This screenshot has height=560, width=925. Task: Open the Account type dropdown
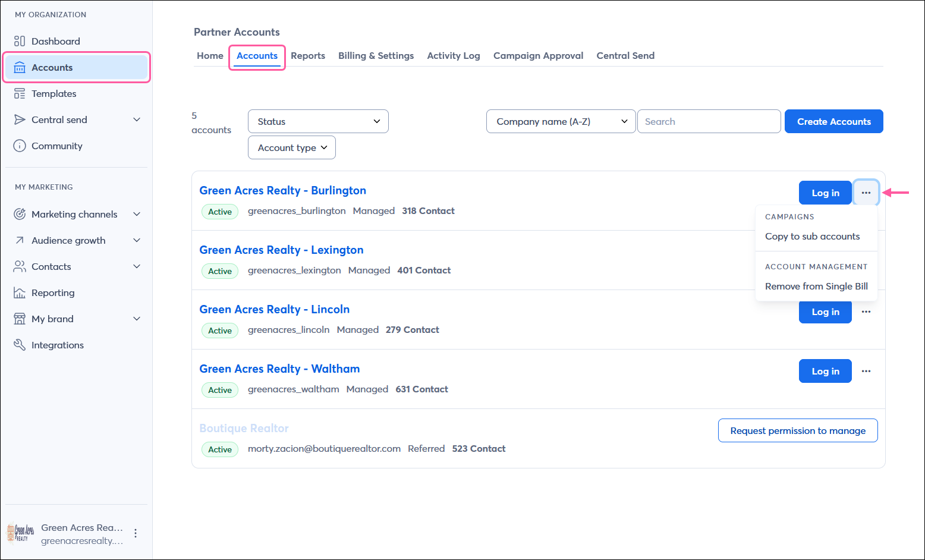coord(292,147)
